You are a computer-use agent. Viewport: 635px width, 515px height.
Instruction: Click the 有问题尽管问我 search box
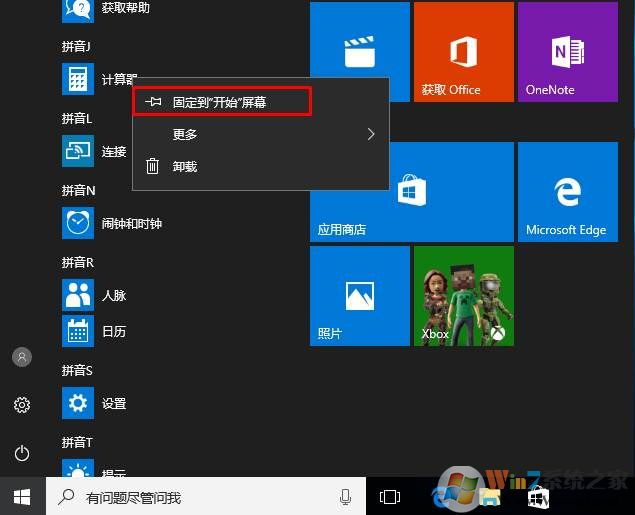coord(206,497)
